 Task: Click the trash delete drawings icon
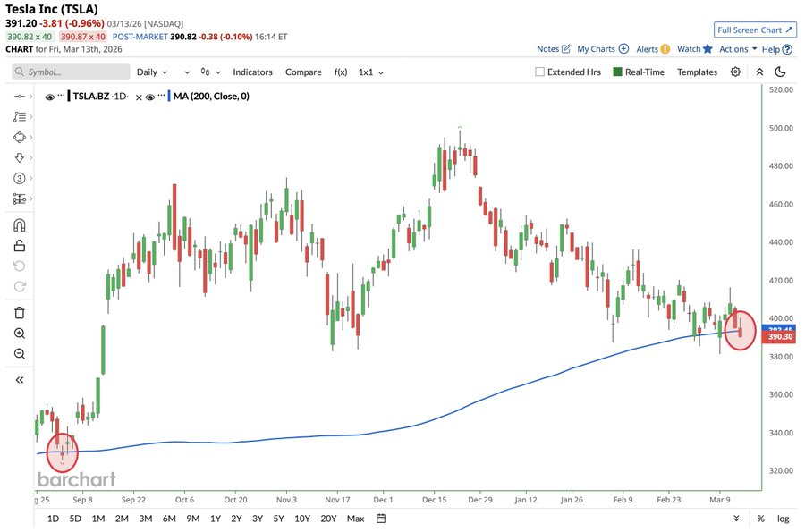click(19, 312)
